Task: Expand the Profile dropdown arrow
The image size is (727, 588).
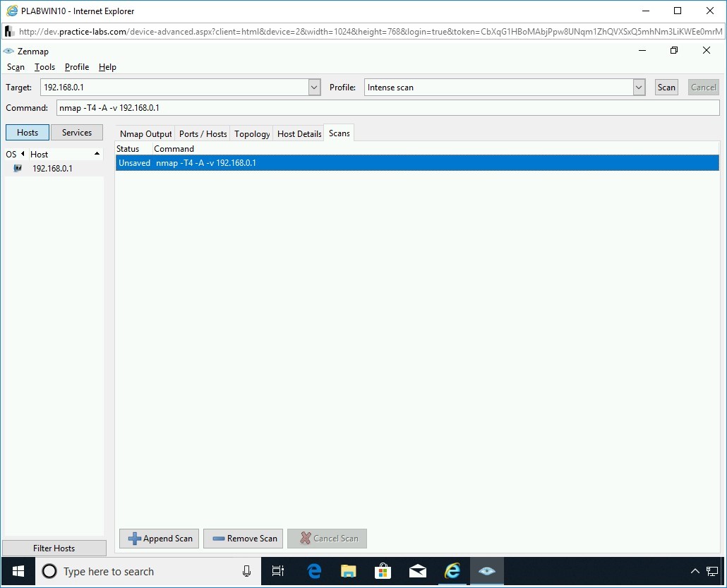Action: (x=639, y=88)
